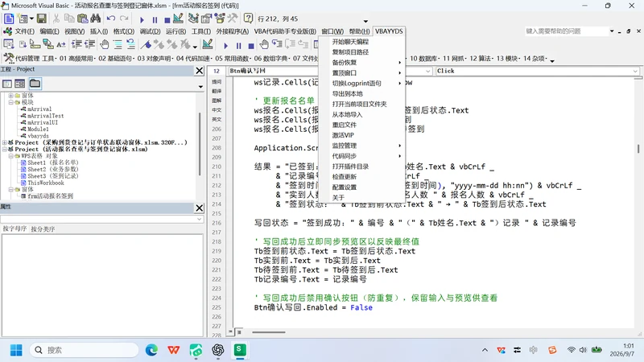Choose 检查更新 menu entry

(345, 177)
